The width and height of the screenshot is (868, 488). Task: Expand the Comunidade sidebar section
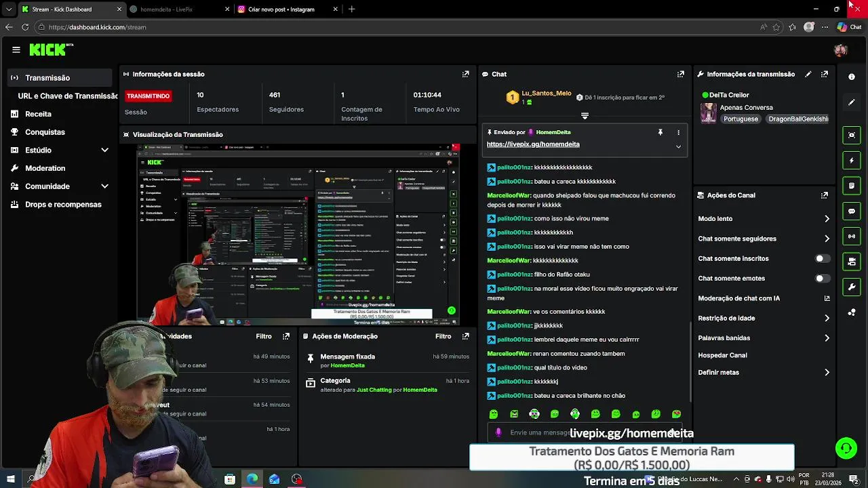pos(104,186)
